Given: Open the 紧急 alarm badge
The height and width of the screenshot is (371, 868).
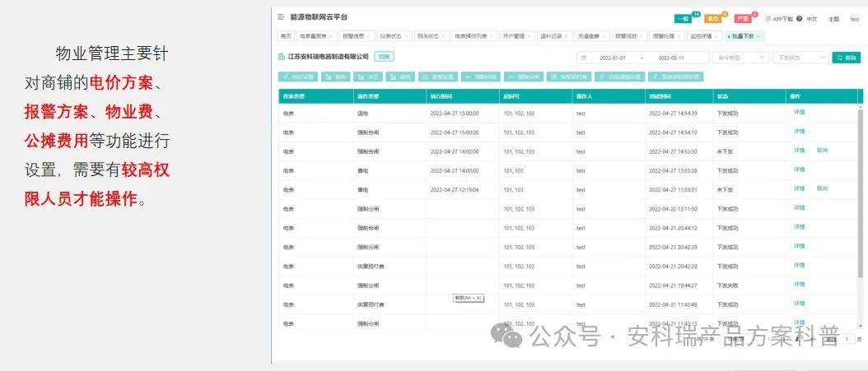Looking at the screenshot, I should tap(713, 19).
